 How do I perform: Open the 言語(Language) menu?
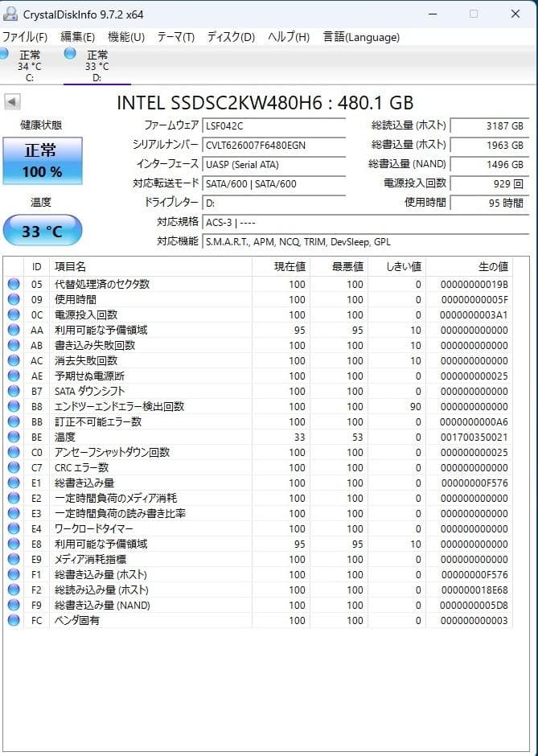click(362, 37)
